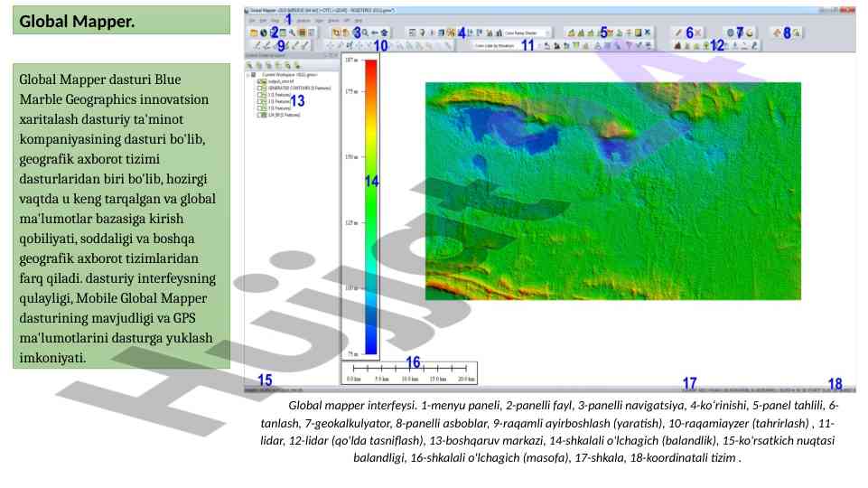Click the status bar at window bottom
Image resolution: width=868 pixels, height=488 pixels.
coord(550,390)
